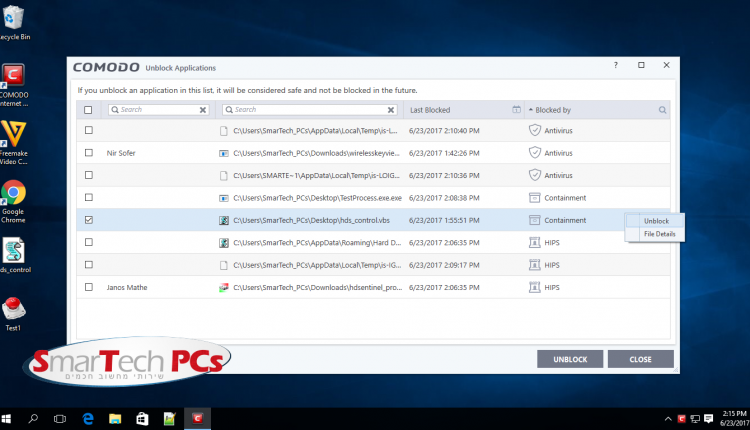This screenshot has height=430, width=750.
Task: Open taskbar search magnifier
Action: click(33, 419)
